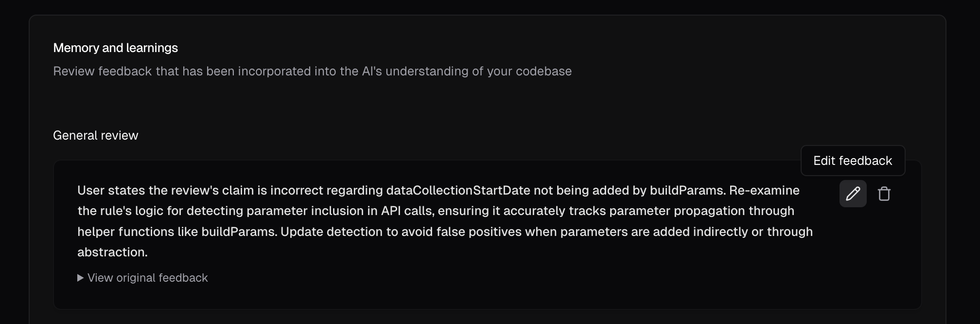The height and width of the screenshot is (324, 980).
Task: Click the Memory and learnings title
Action: point(115,48)
